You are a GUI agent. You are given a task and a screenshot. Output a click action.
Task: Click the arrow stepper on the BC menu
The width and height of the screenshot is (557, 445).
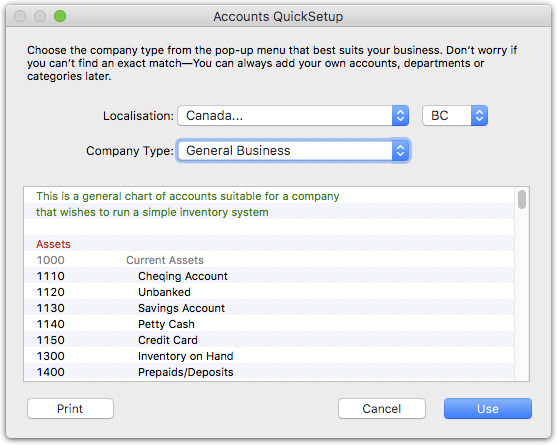[x=479, y=115]
